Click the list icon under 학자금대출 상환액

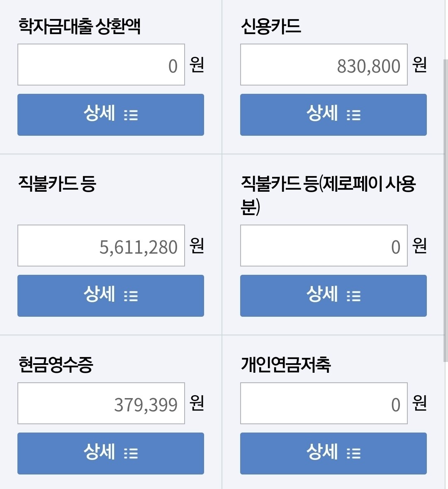[x=131, y=115]
